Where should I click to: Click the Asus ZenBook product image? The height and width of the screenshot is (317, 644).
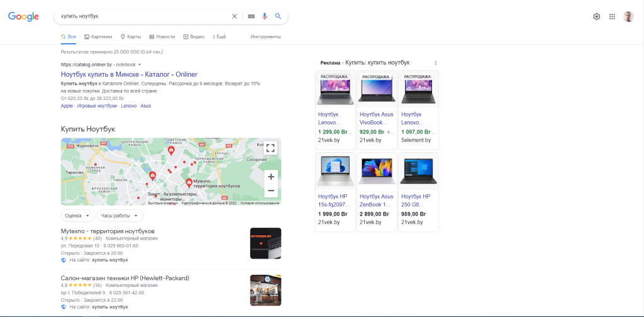377,171
